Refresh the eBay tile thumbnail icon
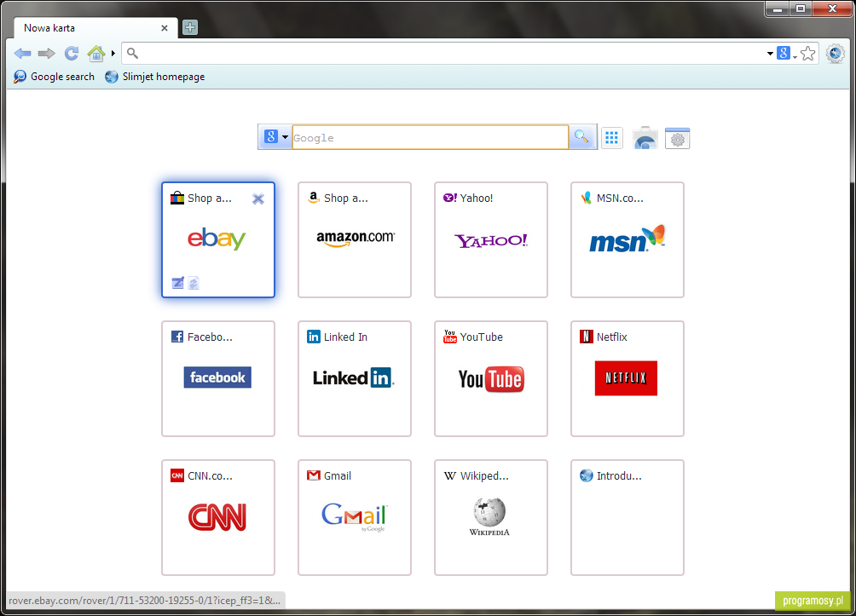 pyautogui.click(x=194, y=283)
